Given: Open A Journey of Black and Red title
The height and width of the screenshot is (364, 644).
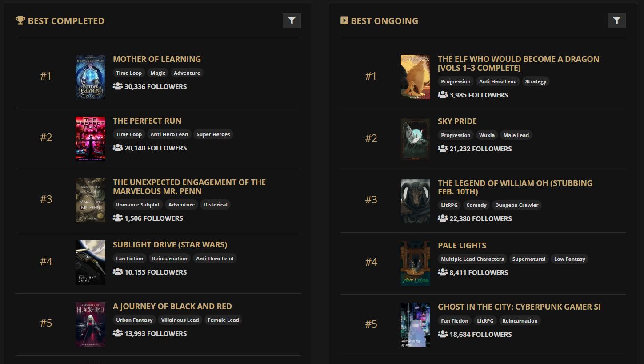Looking at the screenshot, I should coord(172,306).
